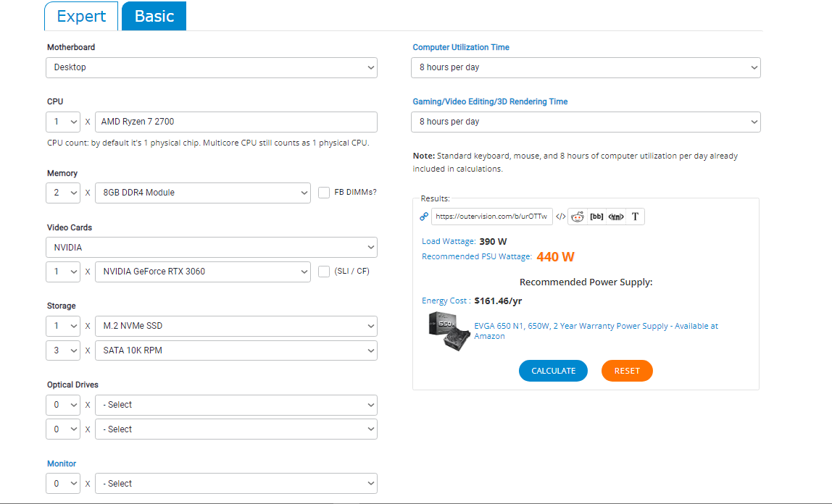Open the second optical drive type dropdown
Image resolution: width=832 pixels, height=504 pixels.
236,429
